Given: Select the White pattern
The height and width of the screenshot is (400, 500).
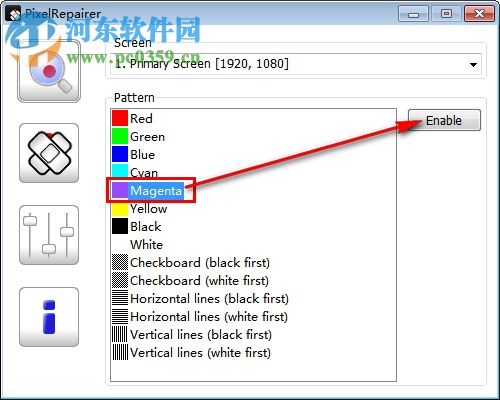Looking at the screenshot, I should [137, 244].
